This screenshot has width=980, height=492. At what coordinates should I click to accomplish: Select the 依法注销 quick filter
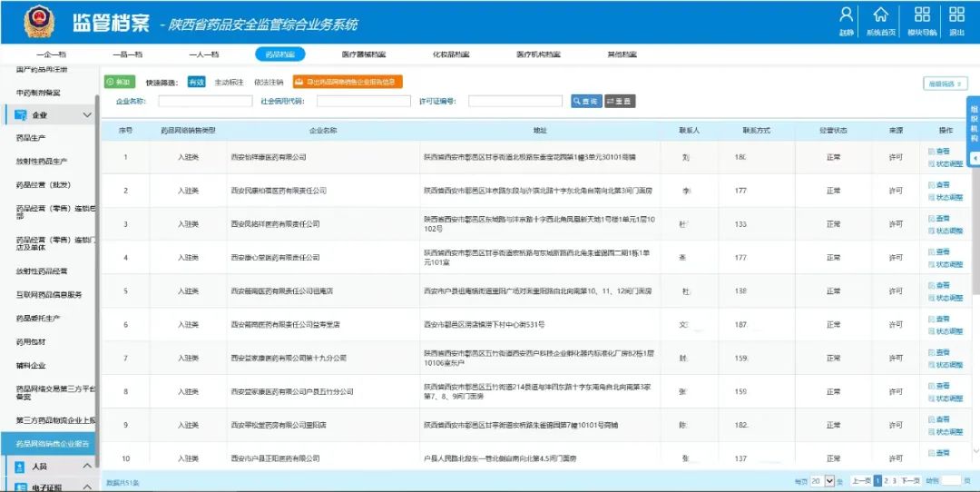coord(268,82)
